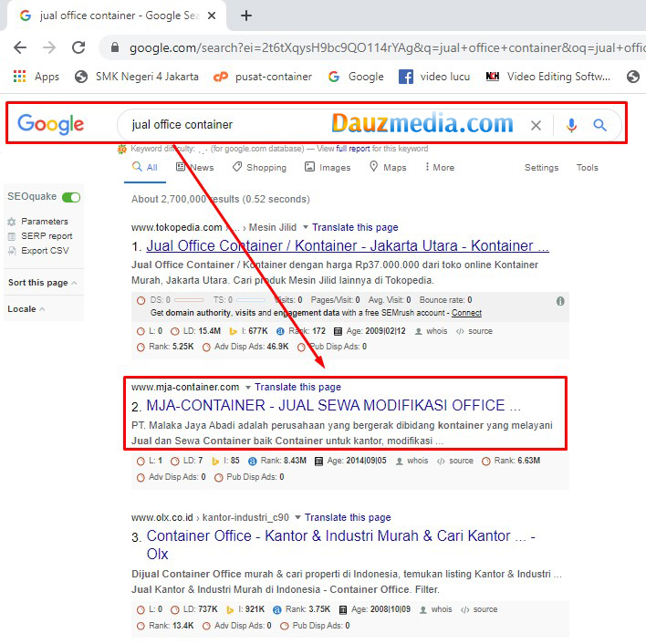Toggle the SEOquake switch off
The height and width of the screenshot is (644, 646).
pyautogui.click(x=71, y=197)
